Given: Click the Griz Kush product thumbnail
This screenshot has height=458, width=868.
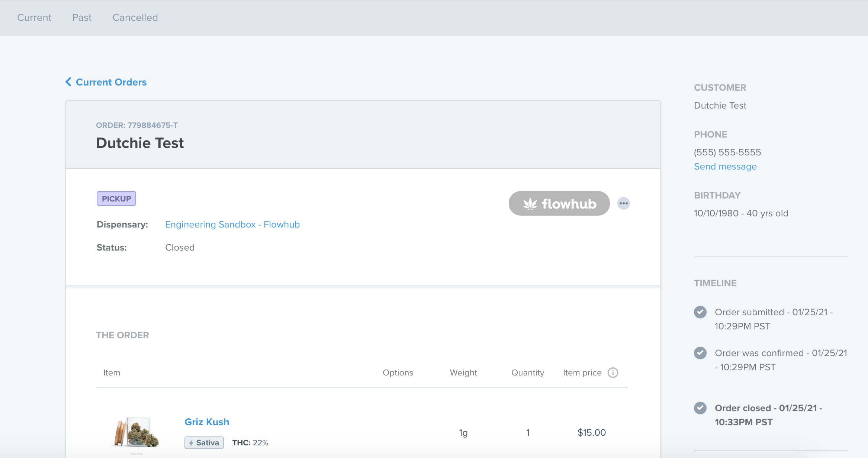Looking at the screenshot, I should pos(136,433).
